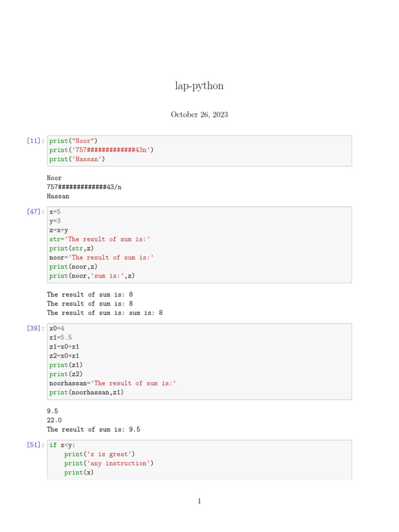399x532 pixels.
Task: Click the code line print('757##############43n')
Action: point(101,150)
